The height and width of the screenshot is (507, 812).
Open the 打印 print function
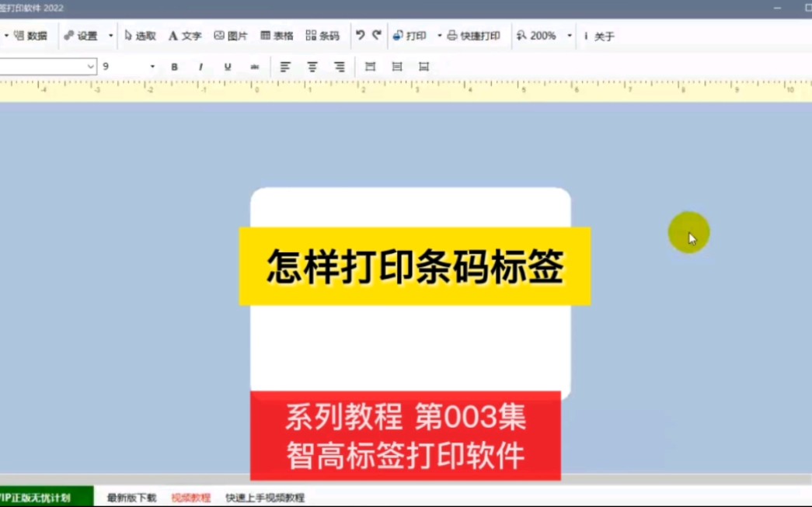410,35
